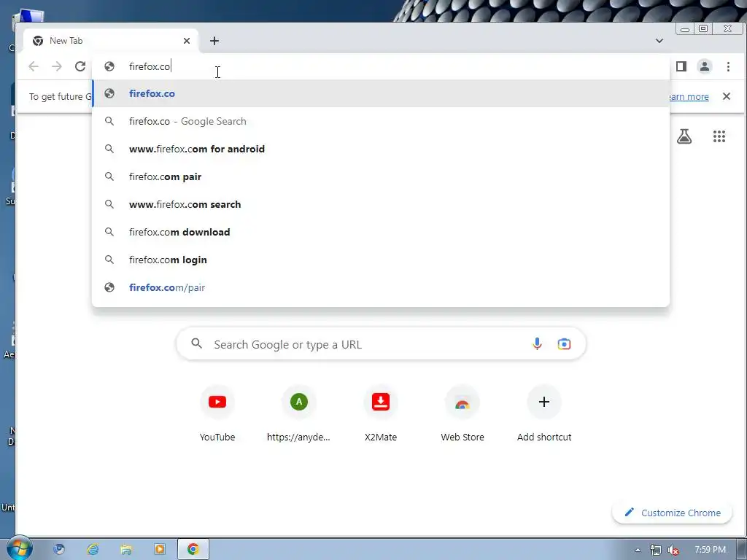The width and height of the screenshot is (747, 560).
Task: Expand the tab search dropdown arrow
Action: [x=659, y=41]
